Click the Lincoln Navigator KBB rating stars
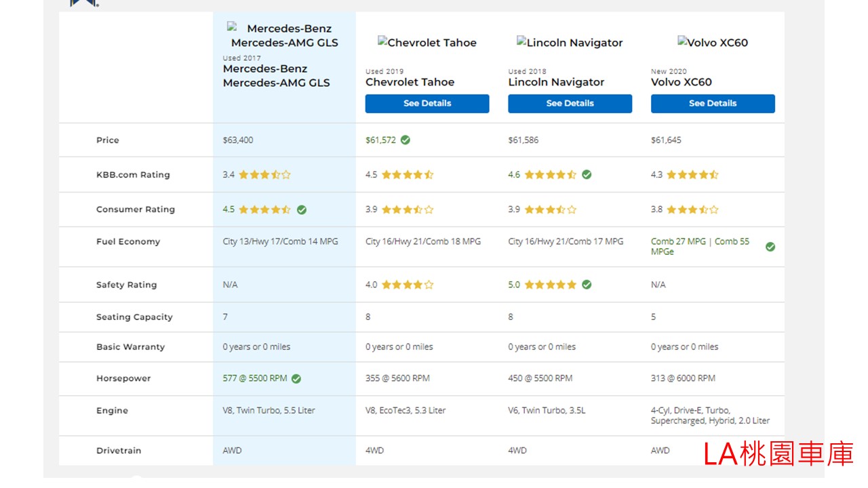The width and height of the screenshot is (868, 488). click(551, 175)
